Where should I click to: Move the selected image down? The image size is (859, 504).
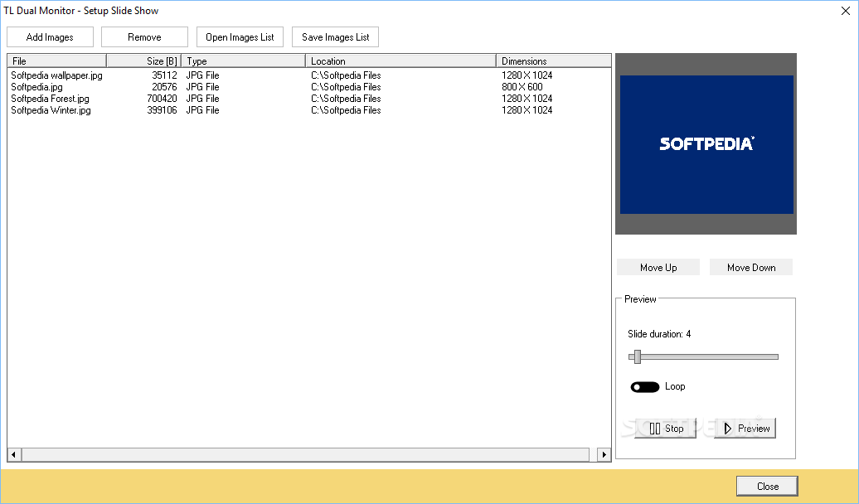pyautogui.click(x=751, y=268)
